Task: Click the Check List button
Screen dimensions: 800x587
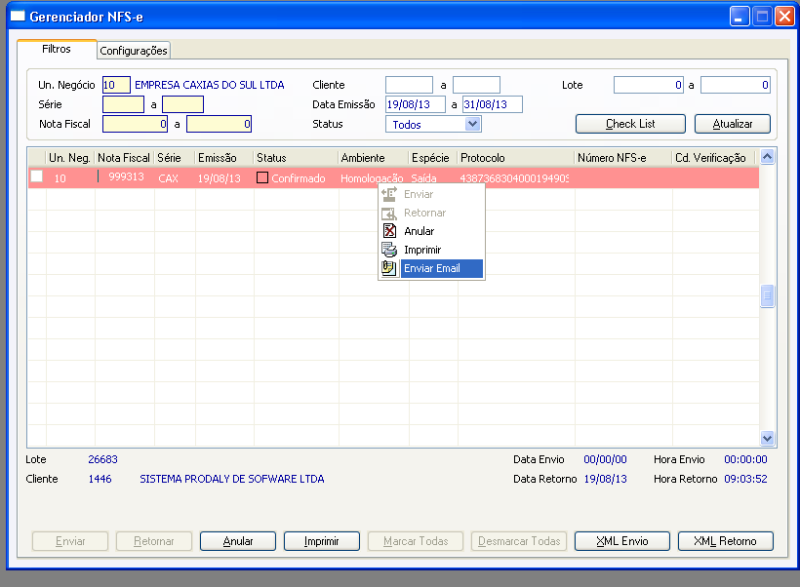Action: pos(630,124)
